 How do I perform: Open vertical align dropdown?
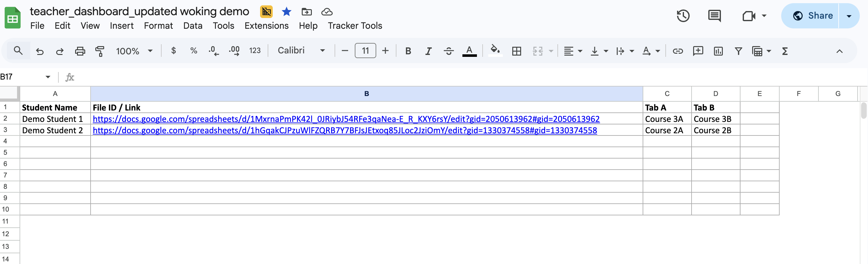click(x=599, y=51)
